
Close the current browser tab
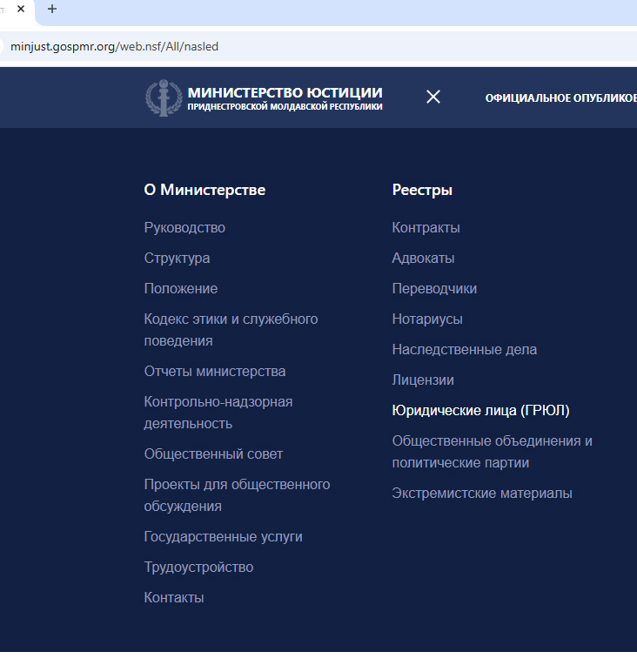(x=21, y=10)
